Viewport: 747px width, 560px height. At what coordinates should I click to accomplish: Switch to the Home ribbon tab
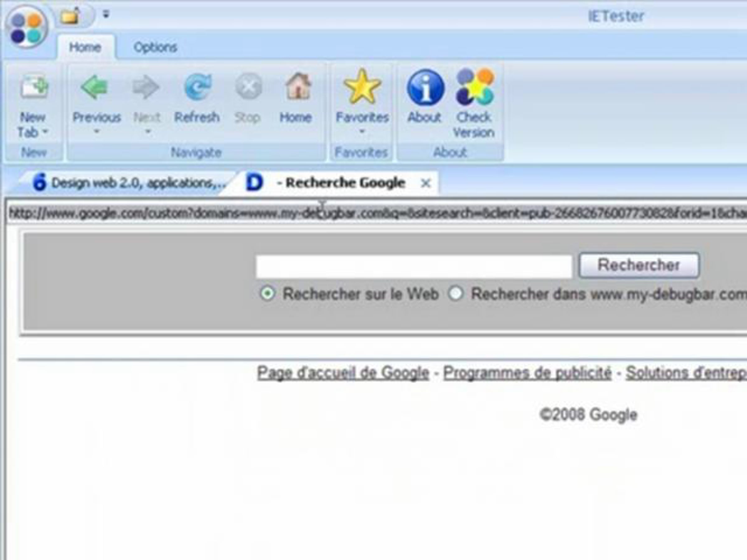pyautogui.click(x=85, y=47)
